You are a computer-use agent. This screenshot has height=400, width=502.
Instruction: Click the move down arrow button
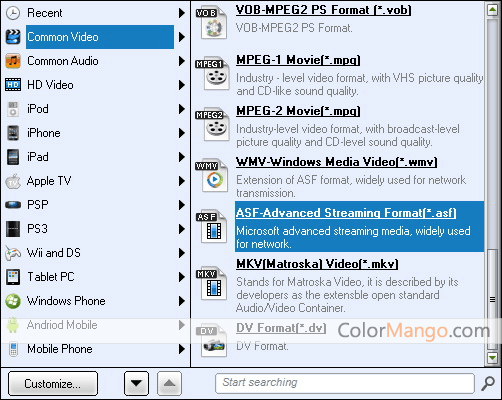coord(136,383)
